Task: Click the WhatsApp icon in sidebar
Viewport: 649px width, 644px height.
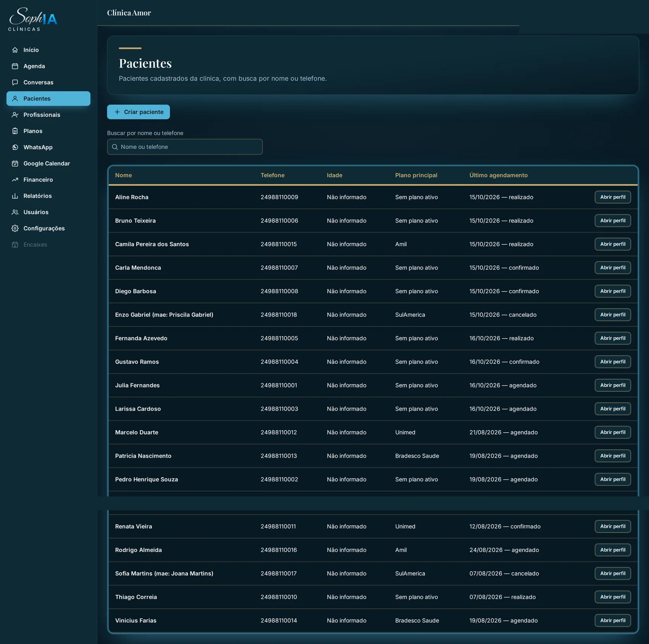Action: (15, 147)
